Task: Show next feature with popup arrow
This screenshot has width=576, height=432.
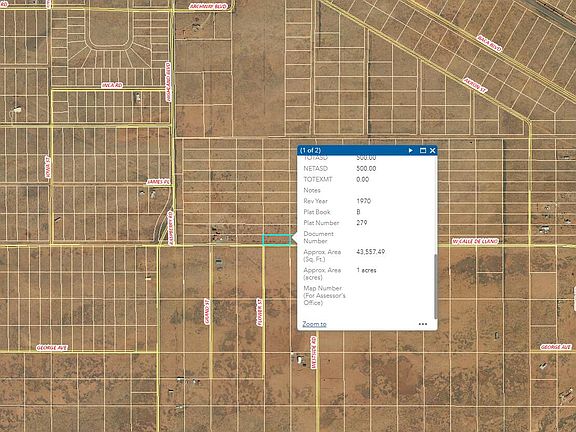Action: pyautogui.click(x=411, y=150)
